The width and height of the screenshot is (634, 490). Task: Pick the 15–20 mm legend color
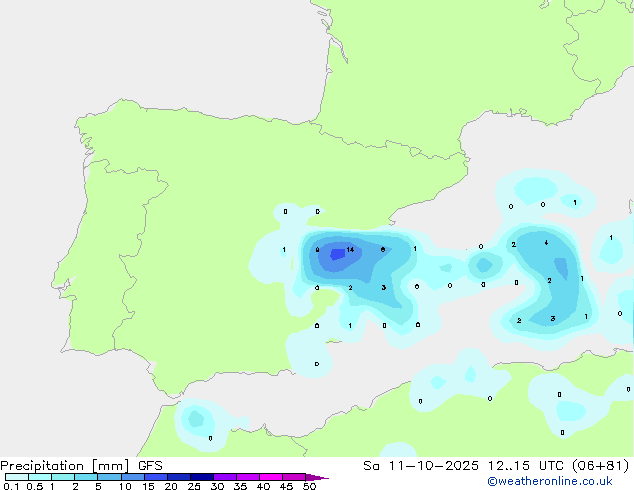point(156,477)
